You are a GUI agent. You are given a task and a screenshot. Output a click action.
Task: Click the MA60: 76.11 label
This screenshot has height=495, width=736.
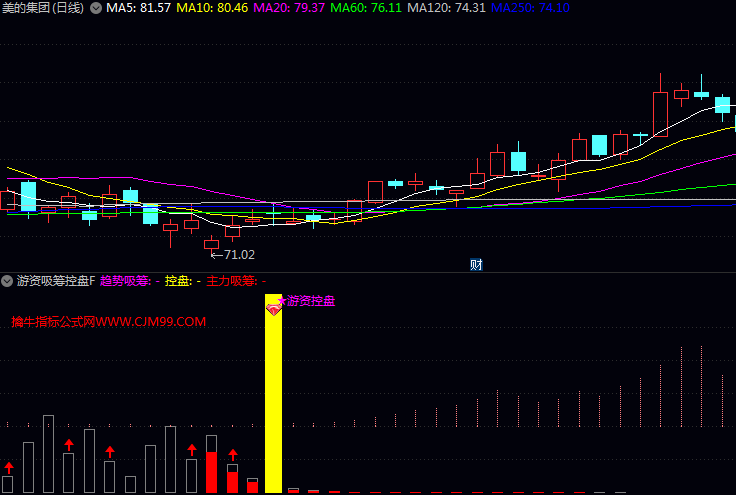coord(366,8)
